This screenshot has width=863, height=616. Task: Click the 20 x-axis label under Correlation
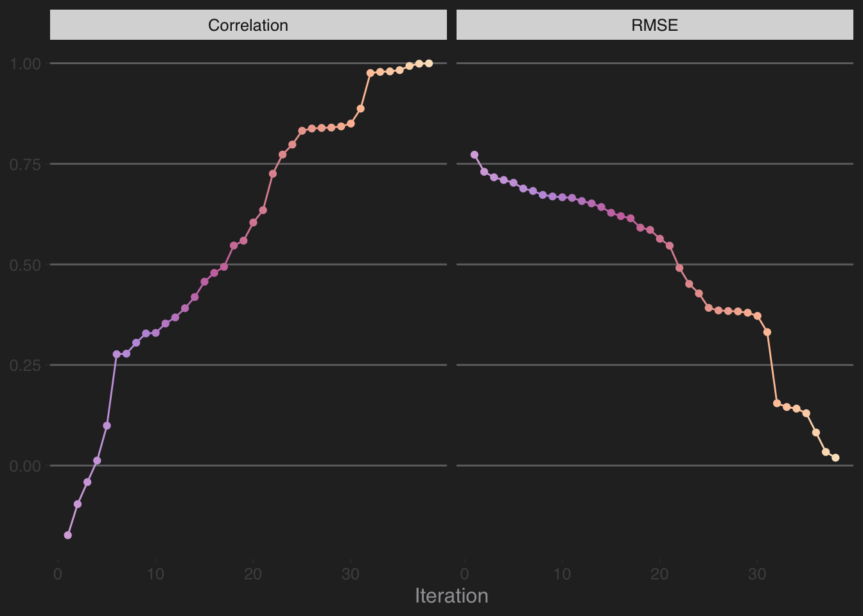[x=253, y=574]
